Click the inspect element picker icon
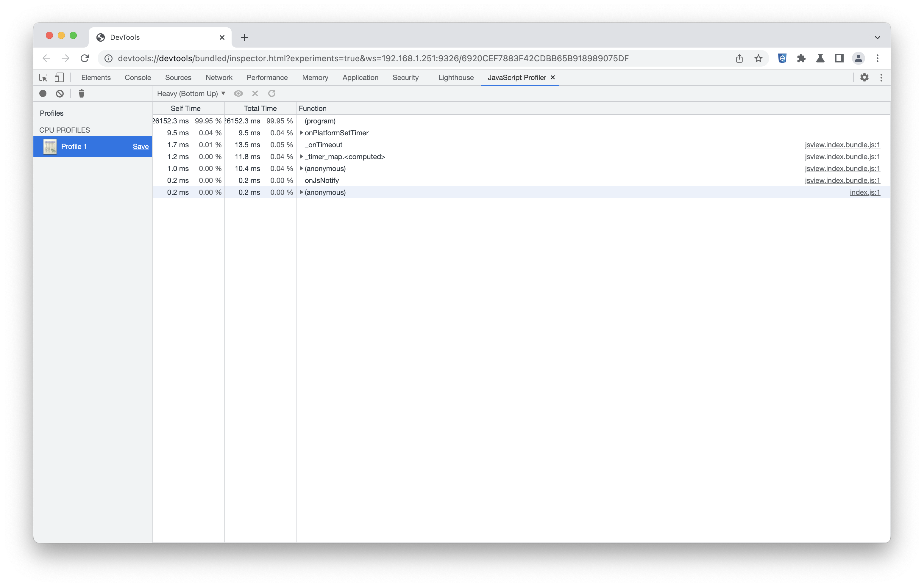924x587 pixels. (x=43, y=77)
